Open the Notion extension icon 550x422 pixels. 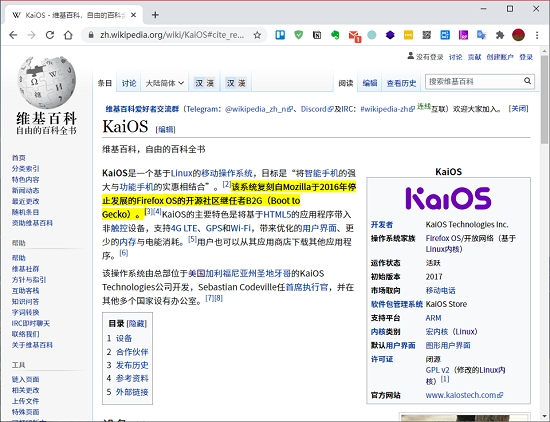pos(317,35)
